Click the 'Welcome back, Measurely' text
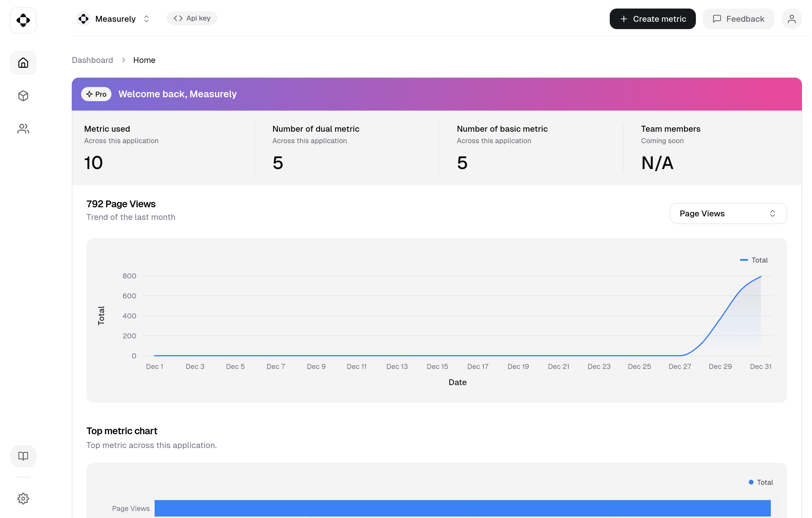Screen dimensions: 812x518 (177, 94)
